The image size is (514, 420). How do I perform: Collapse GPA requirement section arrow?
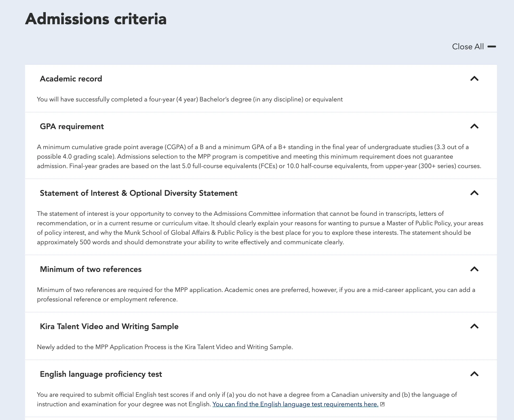[474, 126]
